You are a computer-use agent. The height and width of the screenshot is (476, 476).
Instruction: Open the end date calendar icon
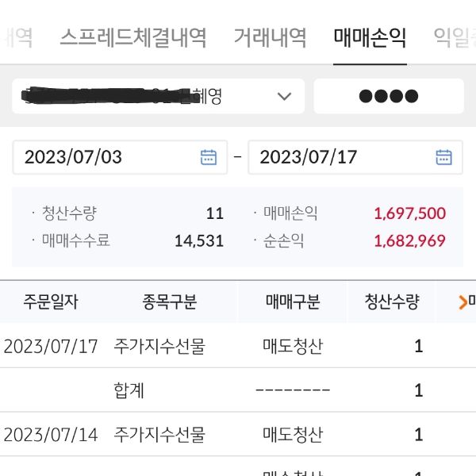(x=444, y=157)
